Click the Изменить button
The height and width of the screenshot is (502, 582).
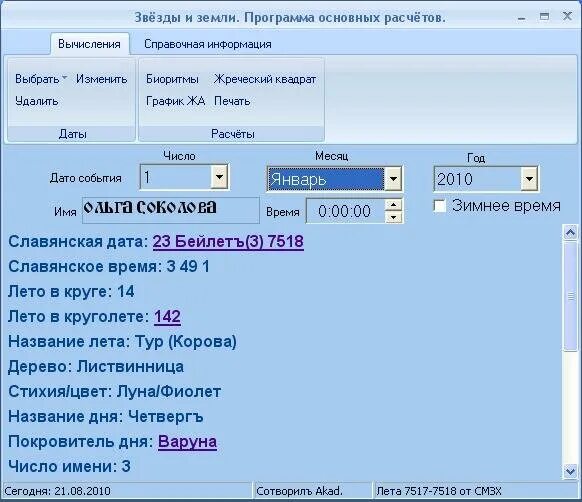[x=101, y=79]
